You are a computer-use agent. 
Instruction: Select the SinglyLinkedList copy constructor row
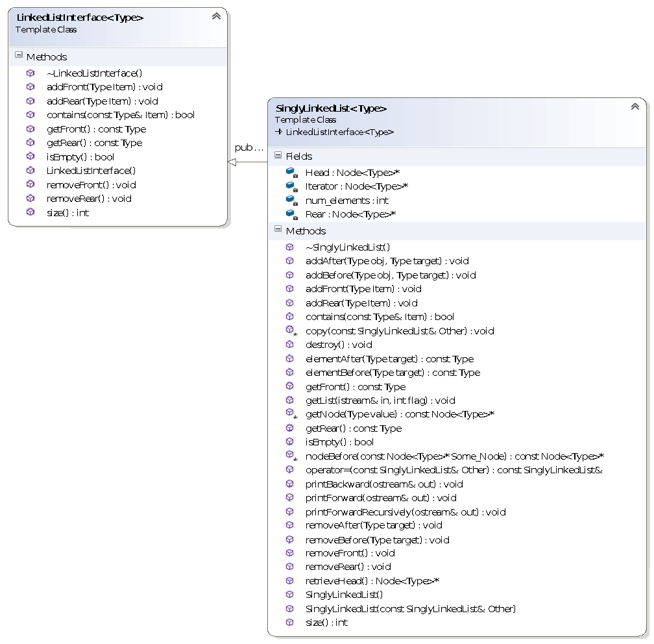[411, 609]
